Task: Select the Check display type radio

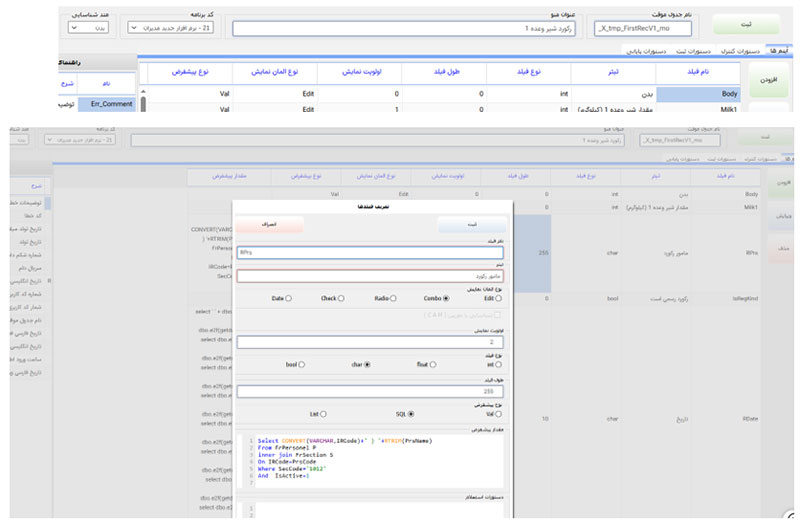Action: [x=341, y=298]
